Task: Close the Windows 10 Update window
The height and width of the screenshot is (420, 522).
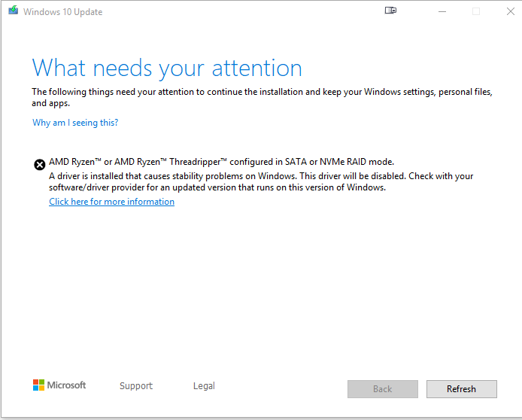Action: tap(511, 11)
